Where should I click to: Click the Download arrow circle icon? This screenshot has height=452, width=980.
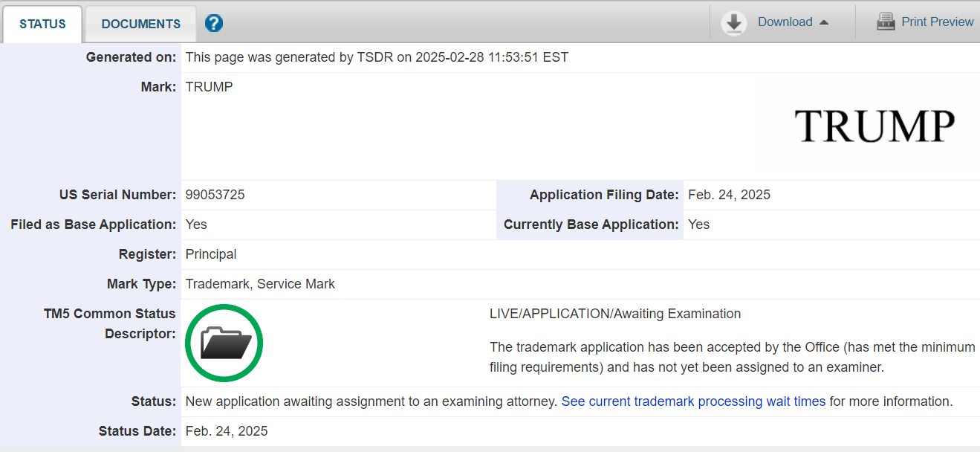coord(734,23)
